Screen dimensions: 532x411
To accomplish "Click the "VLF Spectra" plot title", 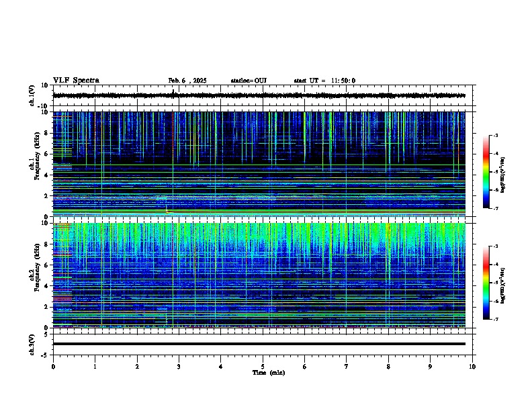I will coord(76,81).
